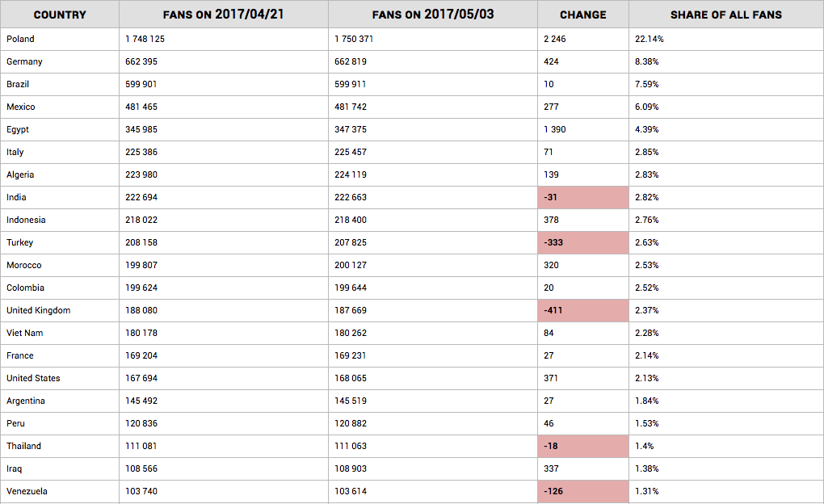Image resolution: width=824 pixels, height=504 pixels.
Task: Click Turkey's highlighted -333 change cell
Action: coord(583,242)
